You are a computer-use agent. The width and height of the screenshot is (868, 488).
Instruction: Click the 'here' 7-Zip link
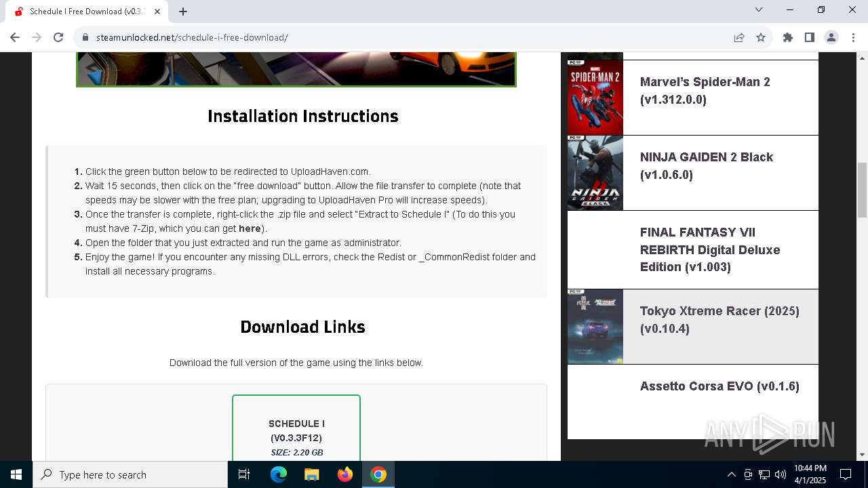pos(250,228)
